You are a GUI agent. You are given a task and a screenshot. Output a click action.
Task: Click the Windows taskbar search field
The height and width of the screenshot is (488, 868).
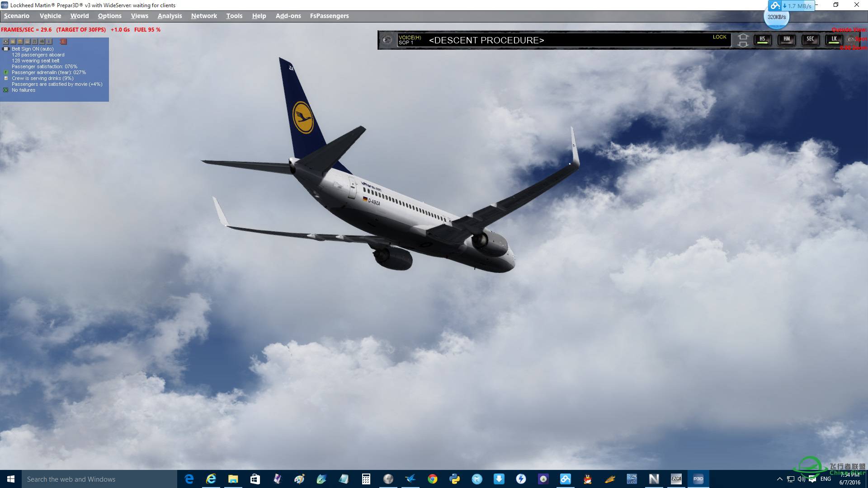tap(98, 479)
